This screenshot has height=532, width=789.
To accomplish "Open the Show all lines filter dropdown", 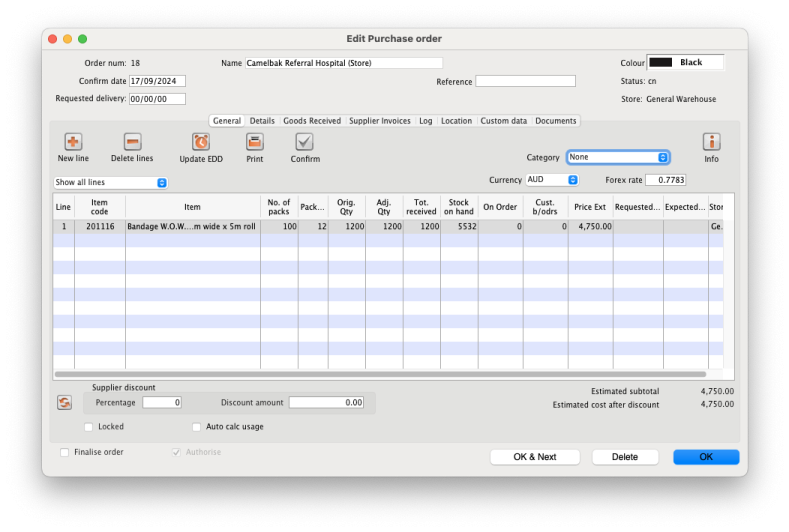I will [x=111, y=183].
